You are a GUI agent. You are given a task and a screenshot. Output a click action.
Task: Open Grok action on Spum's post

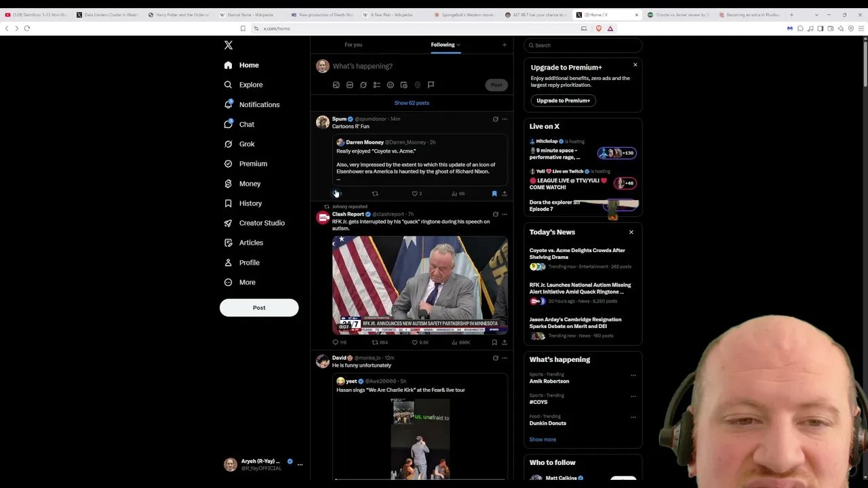point(495,119)
